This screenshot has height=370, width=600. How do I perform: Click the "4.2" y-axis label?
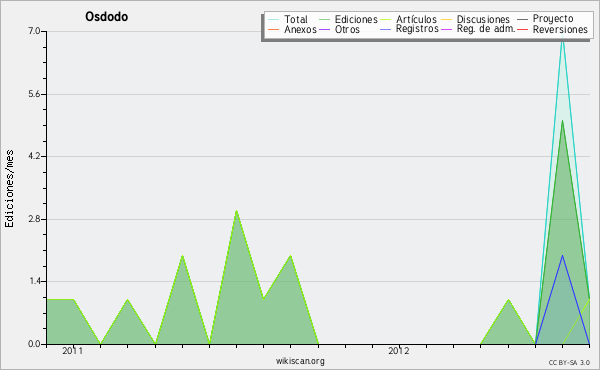click(x=34, y=156)
